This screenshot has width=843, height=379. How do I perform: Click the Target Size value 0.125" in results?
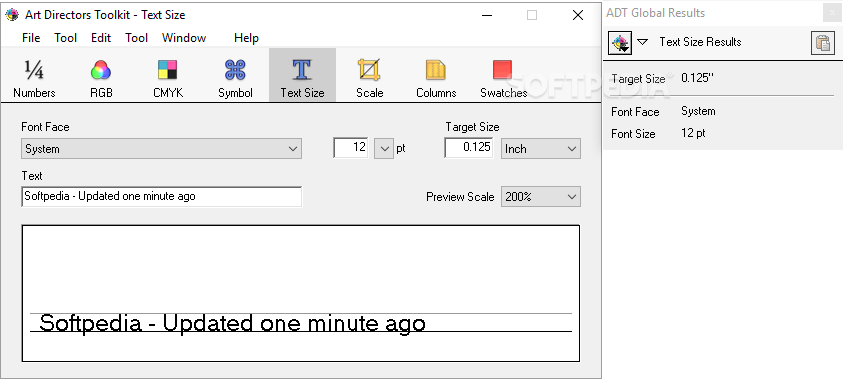coord(697,78)
